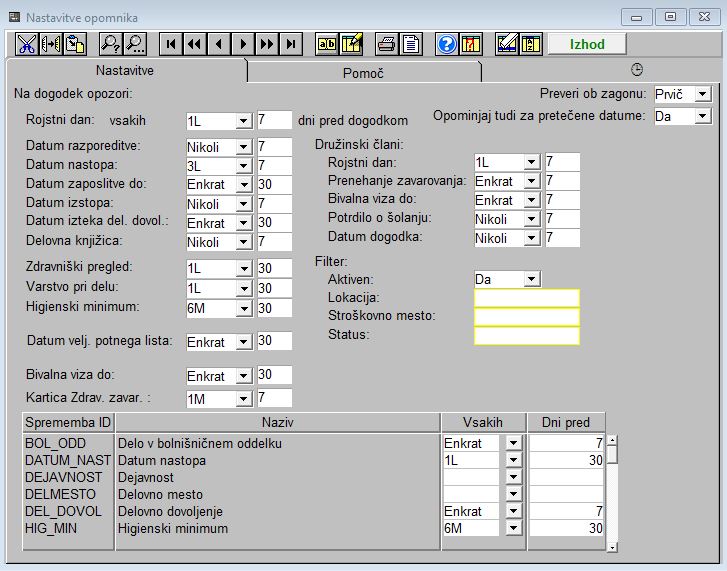Open Datum zaposlitve do dropdown
Viewport: 727px width, 571px height.
click(243, 184)
